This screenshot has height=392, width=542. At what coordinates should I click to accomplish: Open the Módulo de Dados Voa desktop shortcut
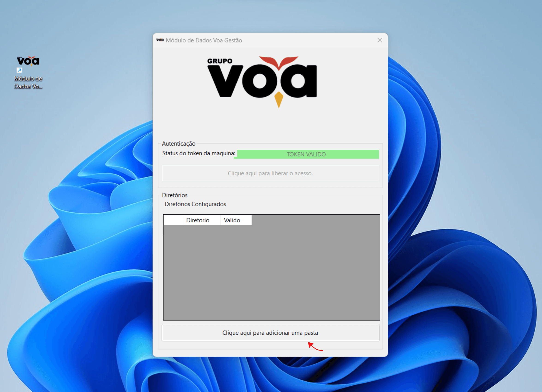point(28,73)
